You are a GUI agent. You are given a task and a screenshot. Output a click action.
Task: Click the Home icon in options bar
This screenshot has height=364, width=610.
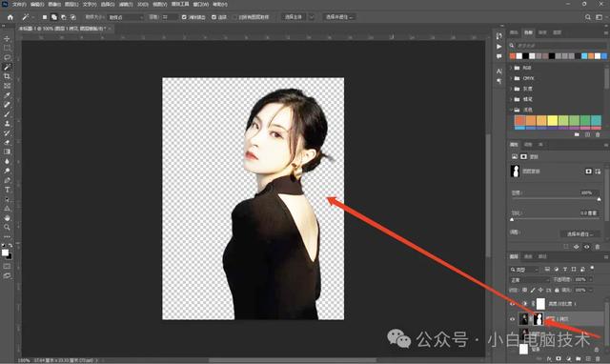click(x=10, y=17)
